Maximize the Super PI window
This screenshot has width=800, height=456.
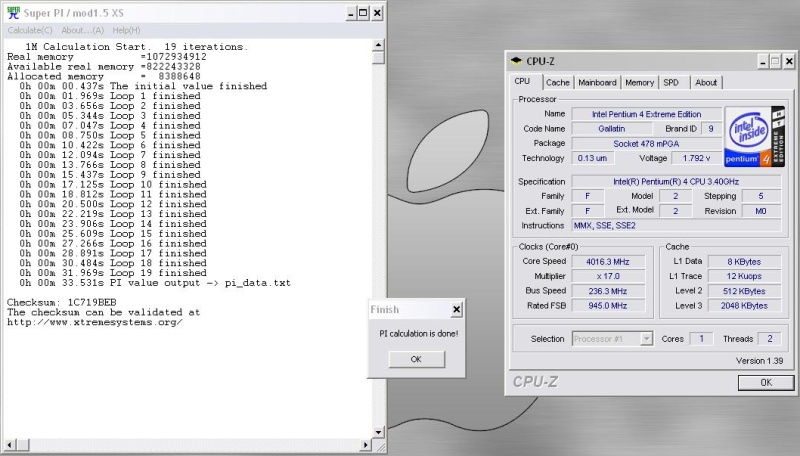pos(363,13)
